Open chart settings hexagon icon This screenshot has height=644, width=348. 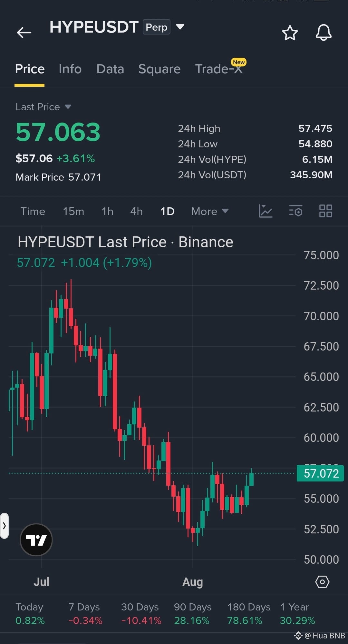322,582
